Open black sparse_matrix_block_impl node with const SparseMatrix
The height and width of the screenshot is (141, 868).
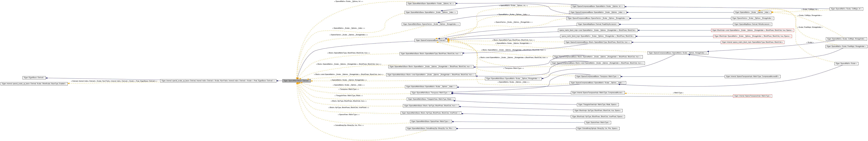(x=598, y=30)
